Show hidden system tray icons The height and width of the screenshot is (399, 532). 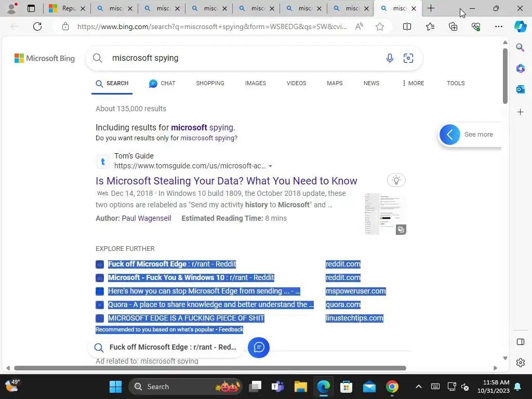(419, 387)
